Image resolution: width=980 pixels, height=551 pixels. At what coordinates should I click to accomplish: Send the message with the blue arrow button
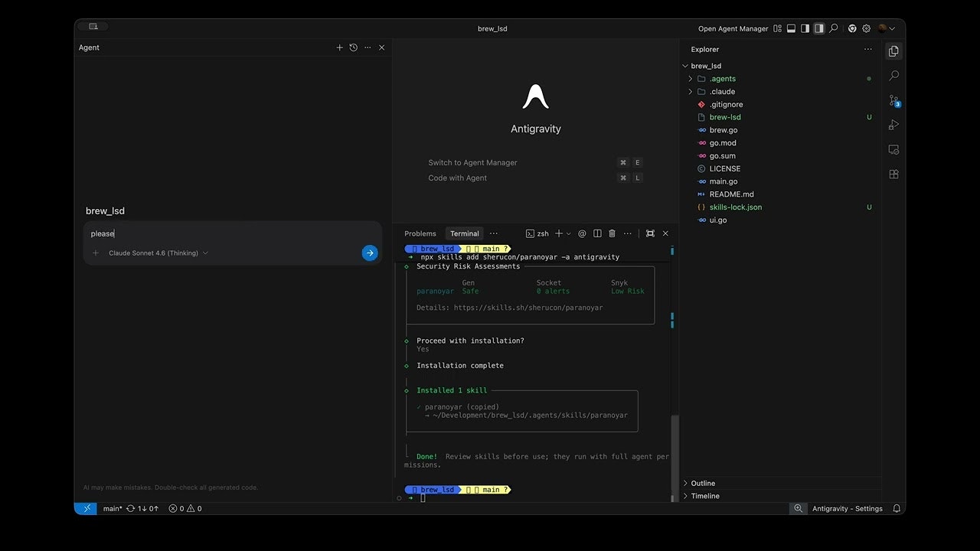pos(370,253)
